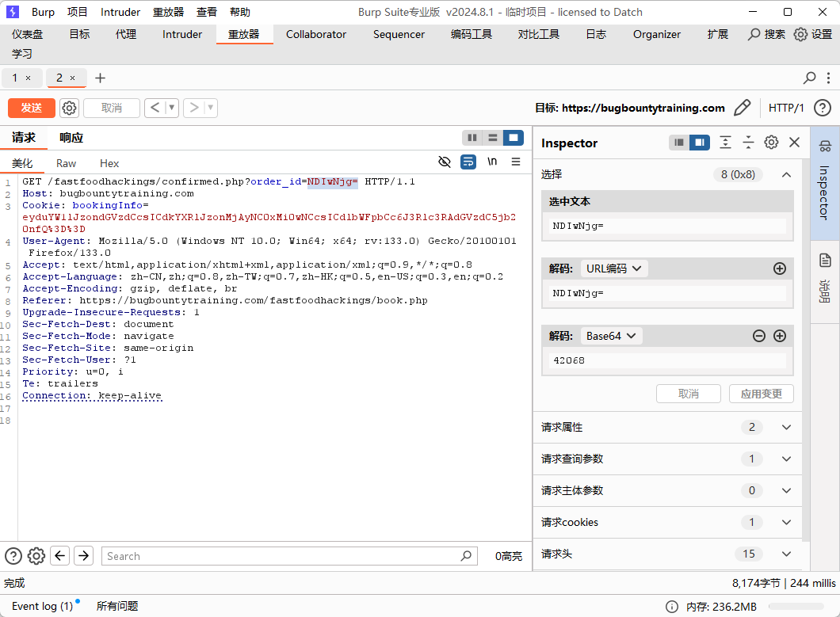
Task: Focus the Search input field
Action: (x=289, y=556)
